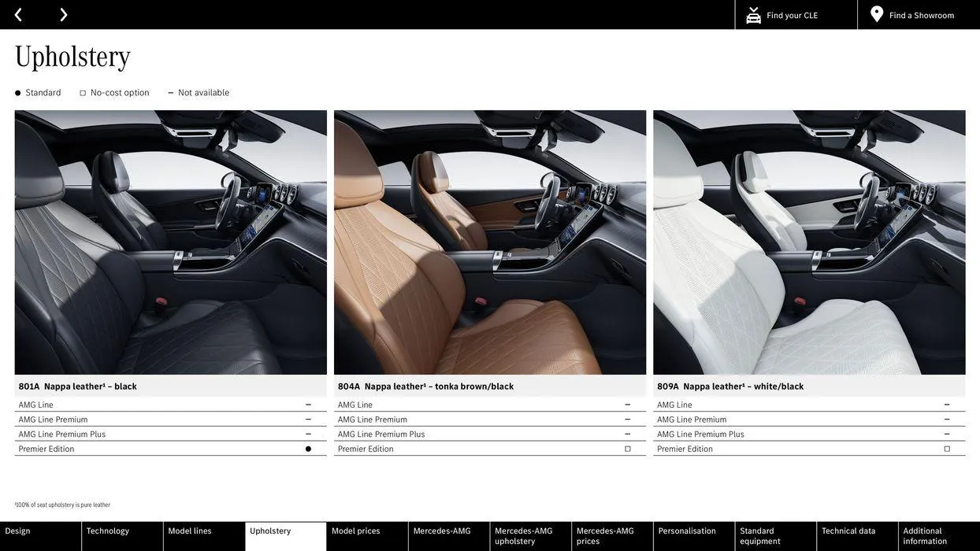The height and width of the screenshot is (551, 980).
Task: View the white/black Nappa leather image
Action: [809, 242]
